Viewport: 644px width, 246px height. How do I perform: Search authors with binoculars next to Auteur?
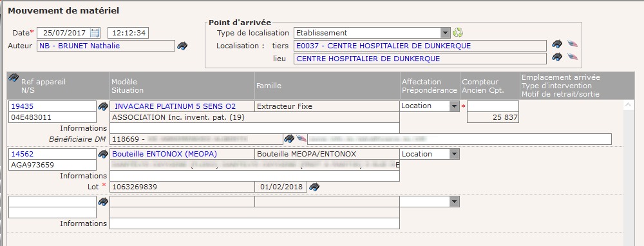coord(182,46)
